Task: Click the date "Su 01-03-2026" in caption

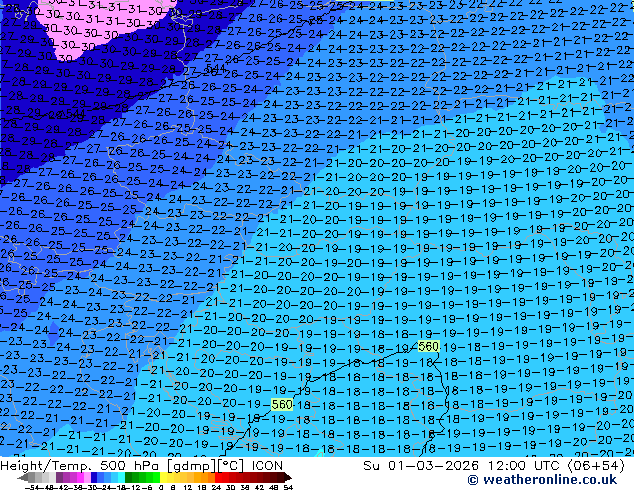Action: (421, 466)
